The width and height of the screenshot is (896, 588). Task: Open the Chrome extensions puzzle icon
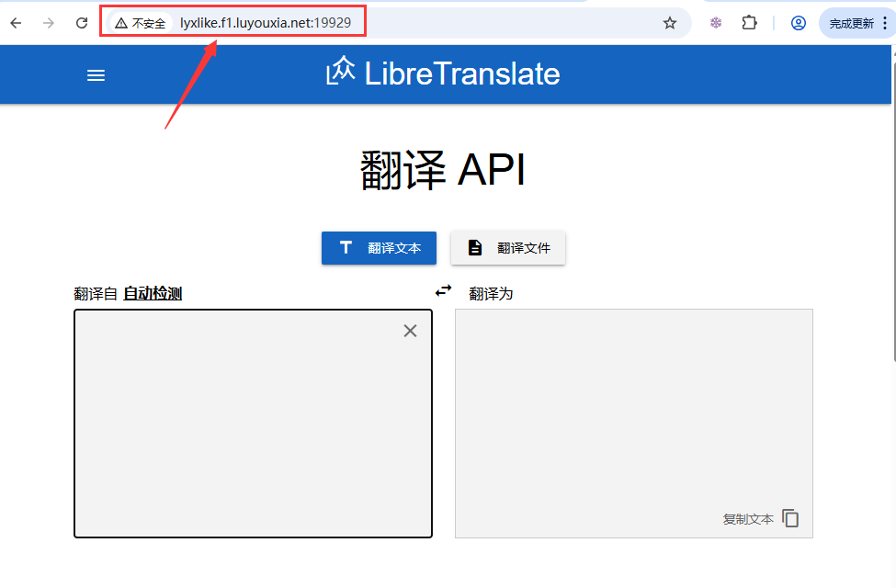coord(750,22)
